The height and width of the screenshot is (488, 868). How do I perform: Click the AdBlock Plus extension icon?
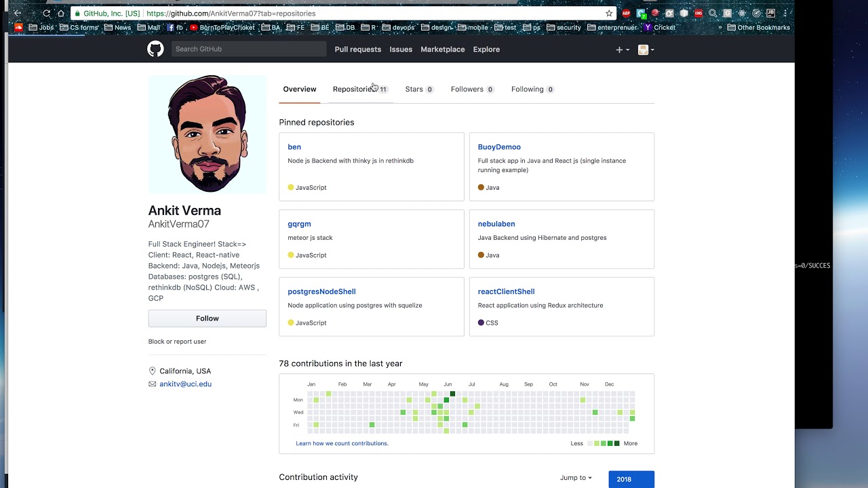627,14
